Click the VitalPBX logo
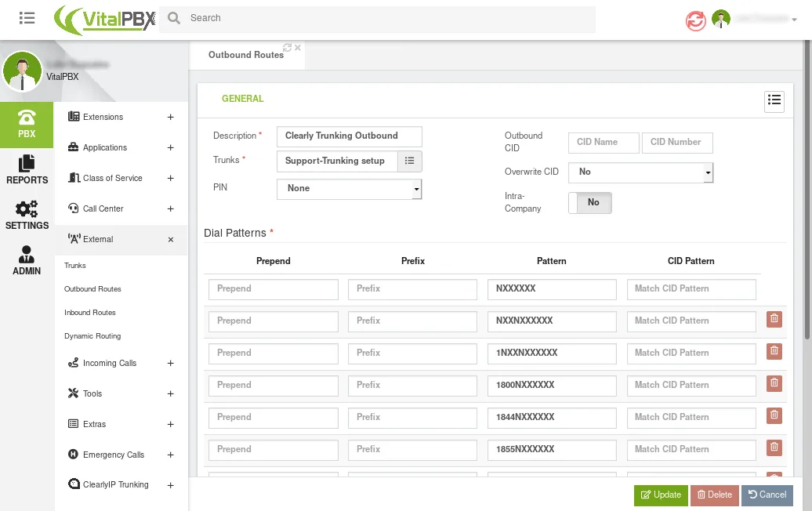Viewport: 812px width, 511px height. tap(104, 20)
